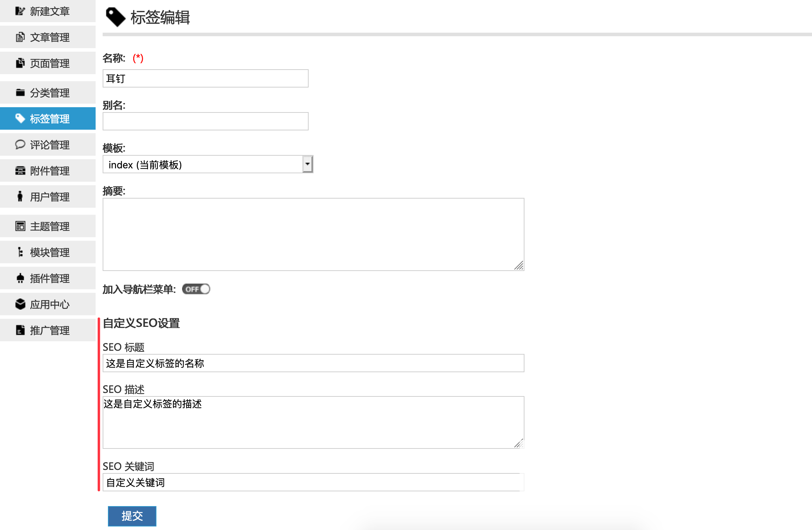The width and height of the screenshot is (812, 530).
Task: Click the folder icon beside 分类管理
Action: click(x=20, y=93)
